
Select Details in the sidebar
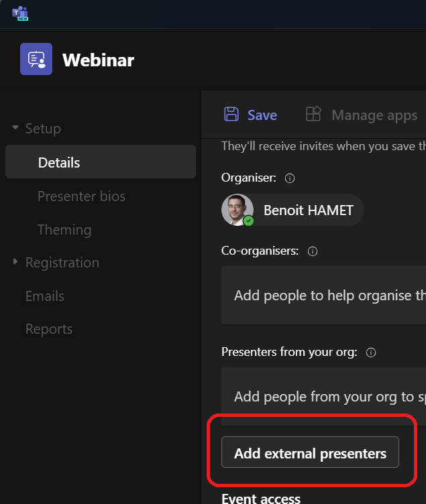[101, 162]
